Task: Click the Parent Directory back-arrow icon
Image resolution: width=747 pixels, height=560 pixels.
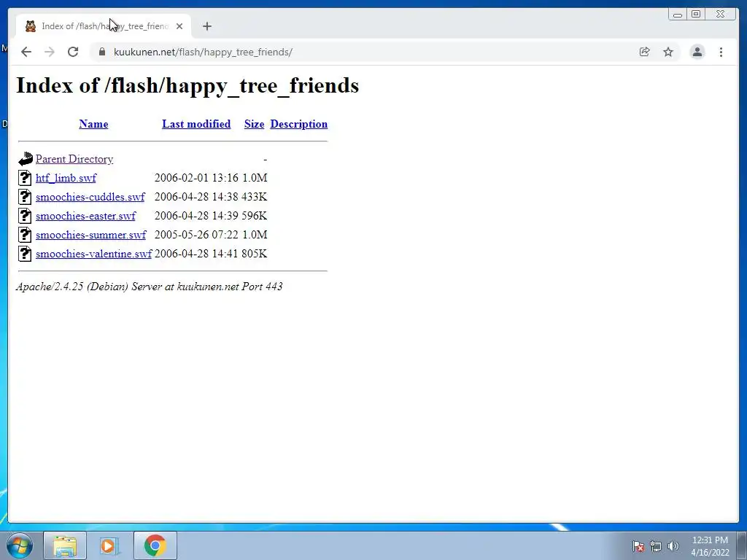Action: click(26, 158)
